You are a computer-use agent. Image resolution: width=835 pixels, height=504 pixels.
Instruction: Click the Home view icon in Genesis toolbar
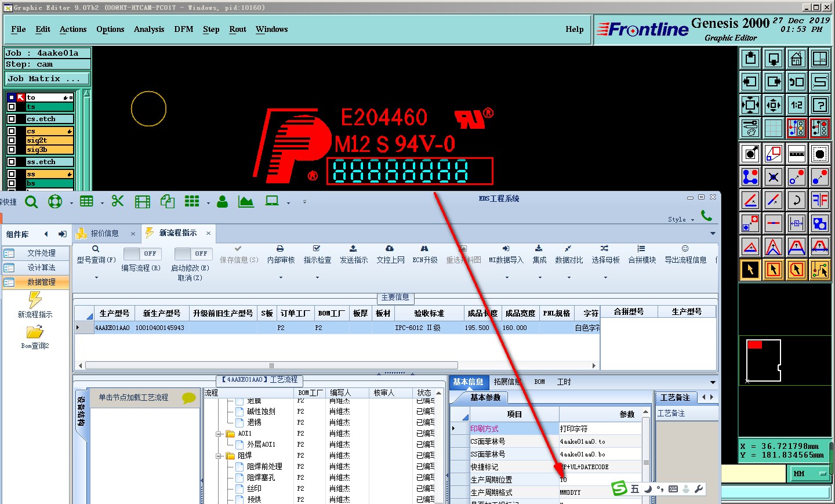coord(797,59)
